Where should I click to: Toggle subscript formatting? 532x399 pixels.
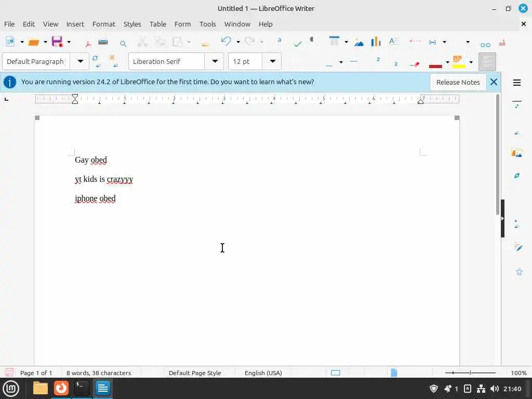tap(395, 64)
